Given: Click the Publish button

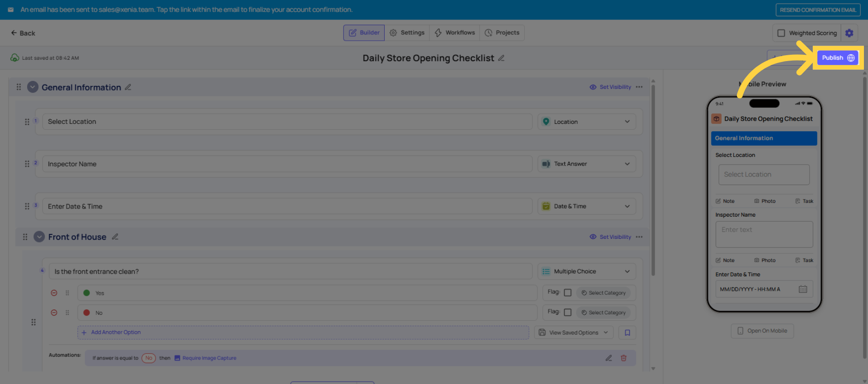Looking at the screenshot, I should pyautogui.click(x=838, y=58).
